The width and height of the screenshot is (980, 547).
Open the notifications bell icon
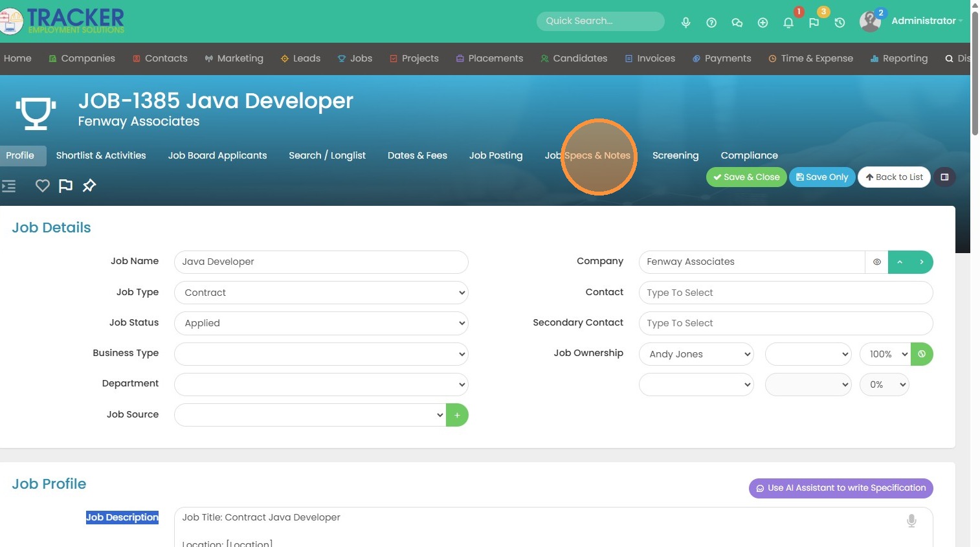click(788, 23)
